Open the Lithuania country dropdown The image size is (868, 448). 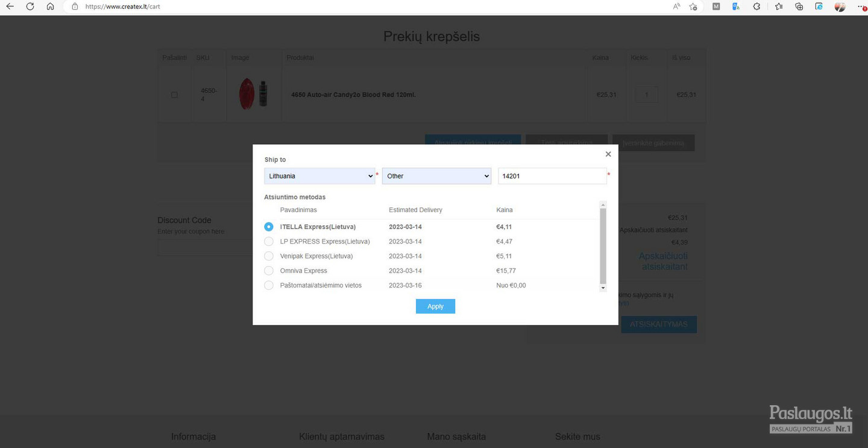[319, 176]
